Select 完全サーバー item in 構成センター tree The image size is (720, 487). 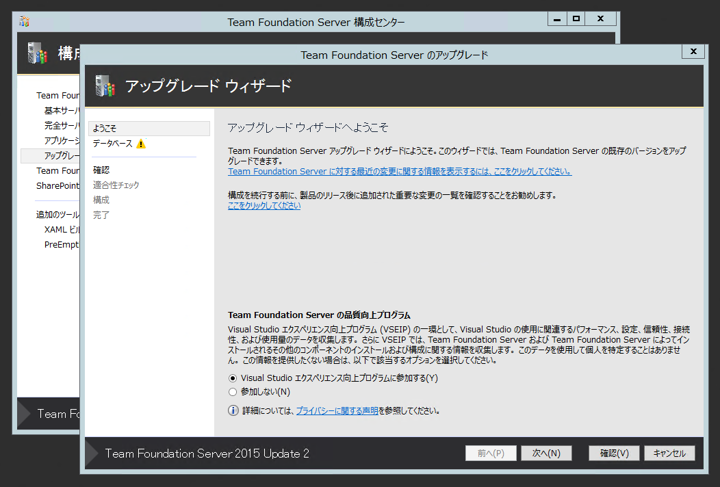[62, 126]
